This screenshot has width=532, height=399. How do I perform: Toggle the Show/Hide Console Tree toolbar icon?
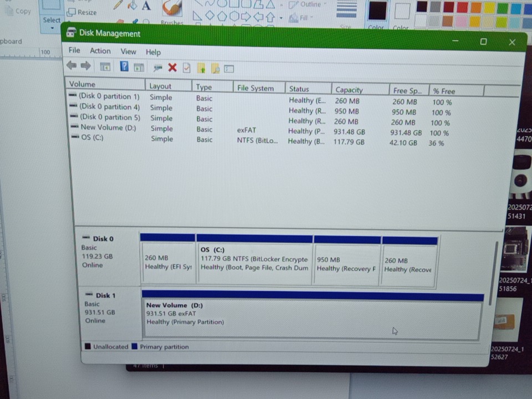105,67
